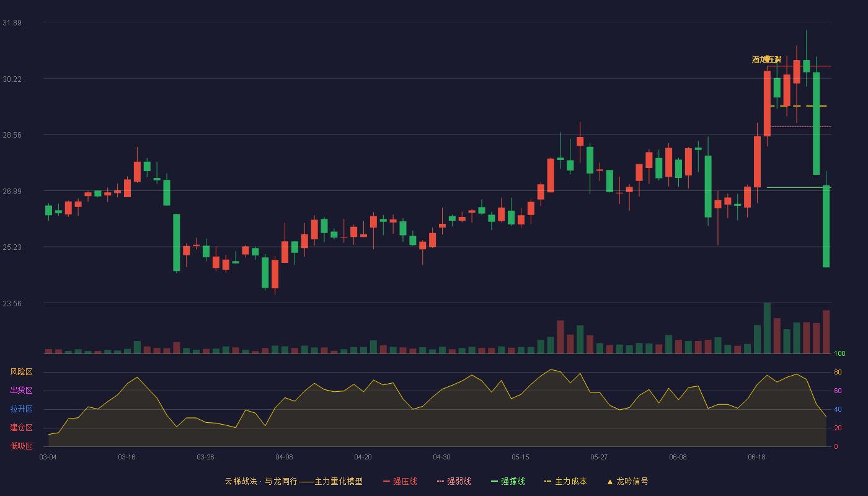Click the blue 40 indicator axis value
This screenshot has width=868, height=496.
coord(837,410)
